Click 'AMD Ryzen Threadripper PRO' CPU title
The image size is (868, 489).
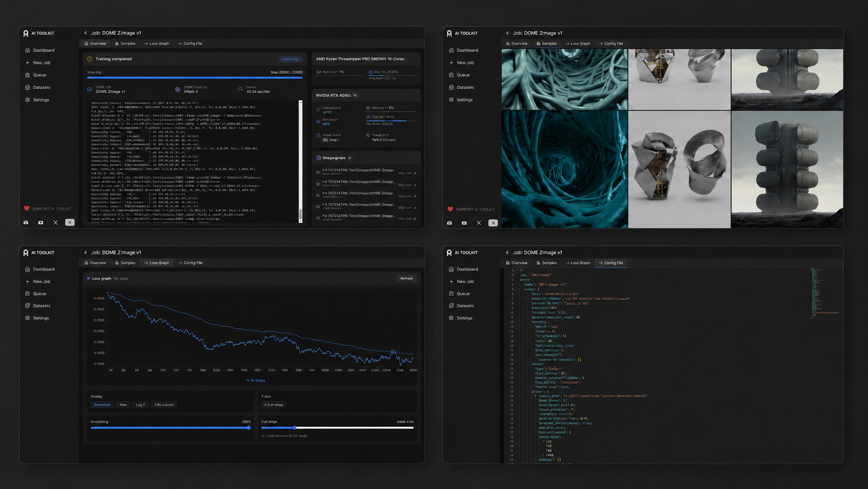(360, 59)
